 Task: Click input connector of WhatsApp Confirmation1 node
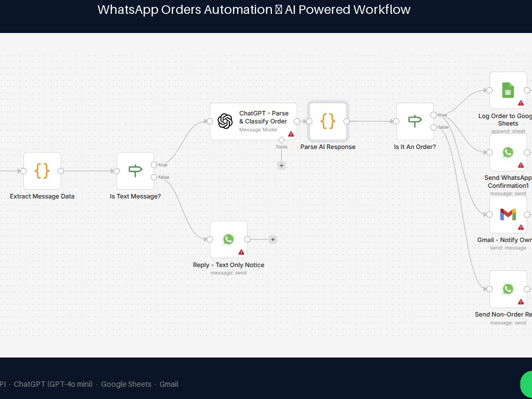[489, 152]
